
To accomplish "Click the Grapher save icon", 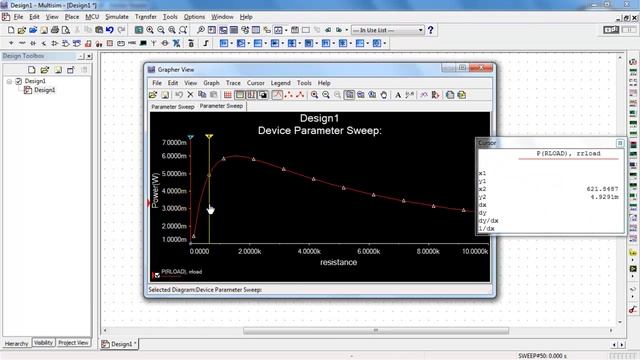I will click(x=165, y=95).
